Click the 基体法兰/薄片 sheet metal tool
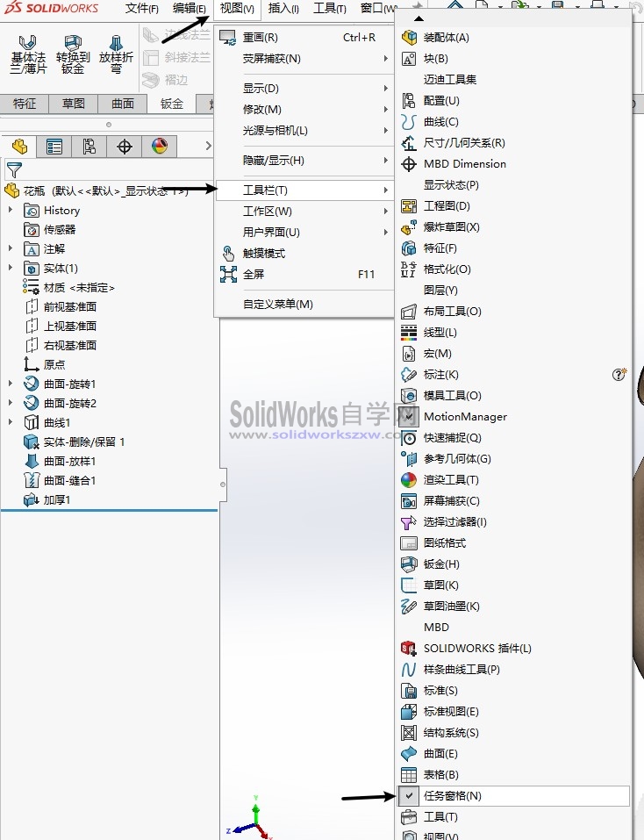 pos(28,54)
